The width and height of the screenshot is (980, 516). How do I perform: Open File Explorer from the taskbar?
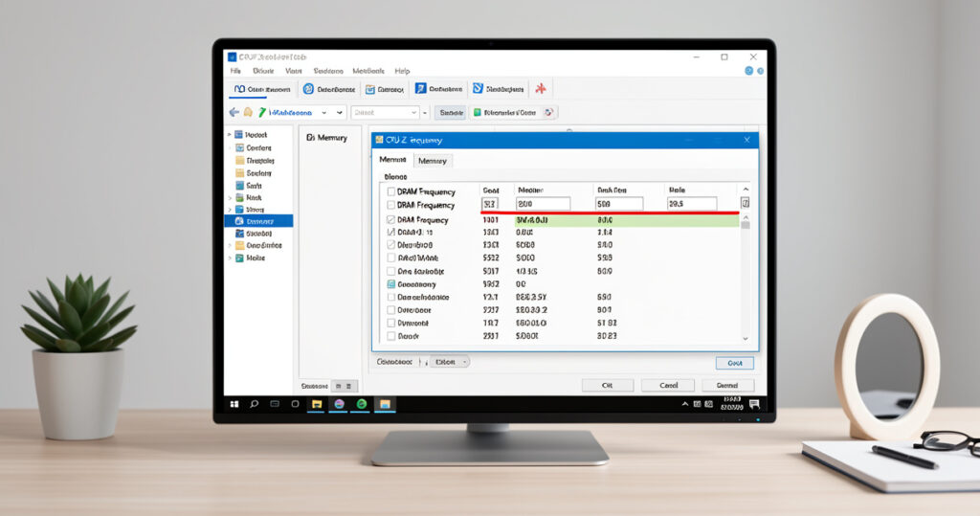pyautogui.click(x=317, y=404)
